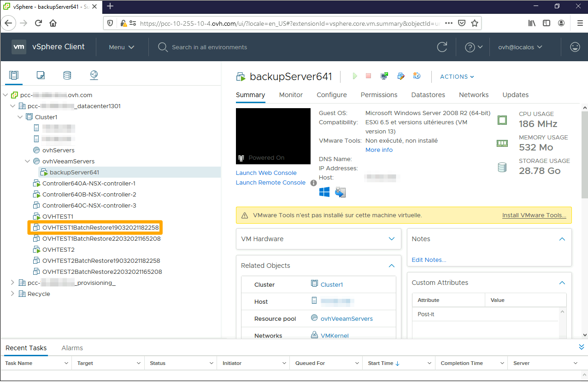
Task: Shut down the guest OS using the stop icon
Action: [368, 76]
